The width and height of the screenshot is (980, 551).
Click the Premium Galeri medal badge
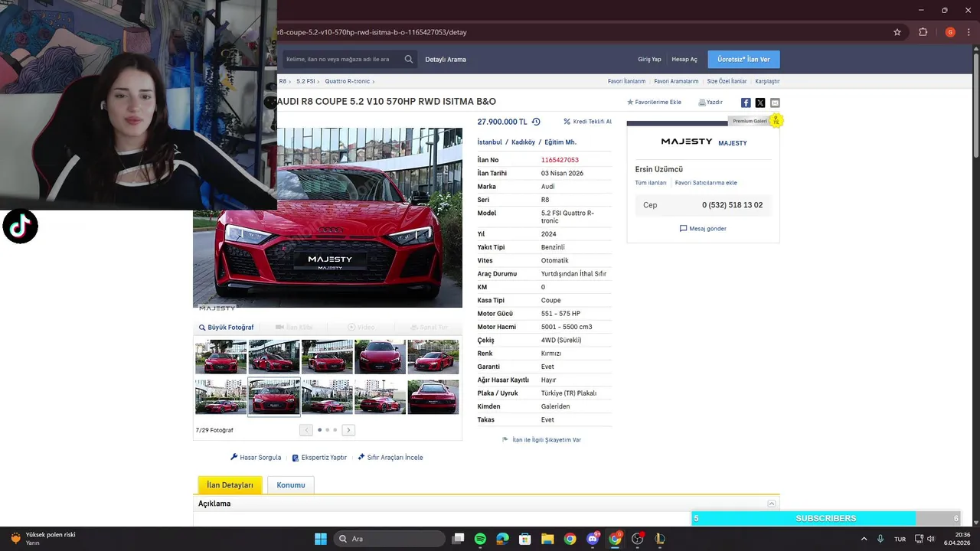click(776, 121)
